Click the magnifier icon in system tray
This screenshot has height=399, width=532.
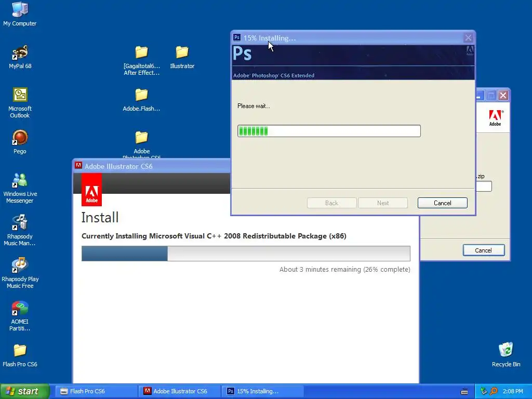[x=494, y=391]
